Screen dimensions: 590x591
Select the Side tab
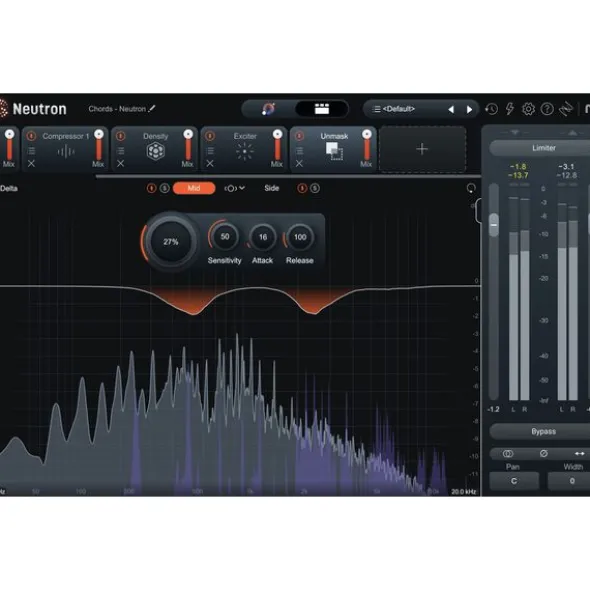(271, 188)
